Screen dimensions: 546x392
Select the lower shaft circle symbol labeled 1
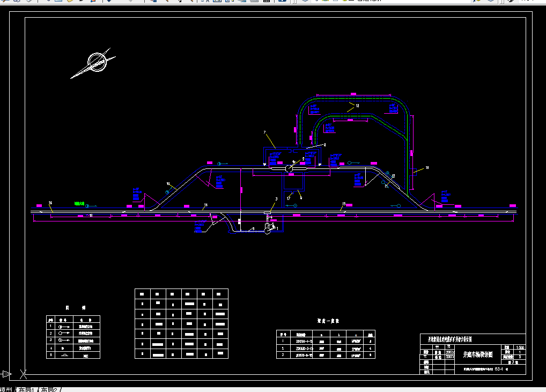point(268,231)
